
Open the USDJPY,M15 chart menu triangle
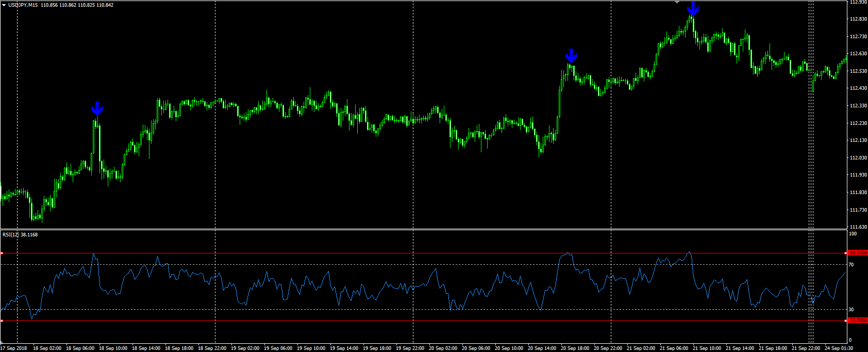[x=4, y=5]
